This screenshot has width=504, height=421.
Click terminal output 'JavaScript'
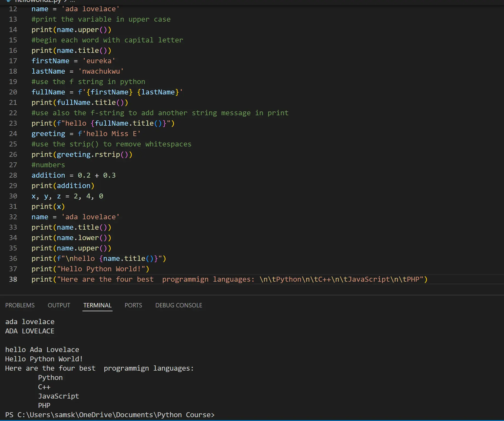[x=59, y=396]
